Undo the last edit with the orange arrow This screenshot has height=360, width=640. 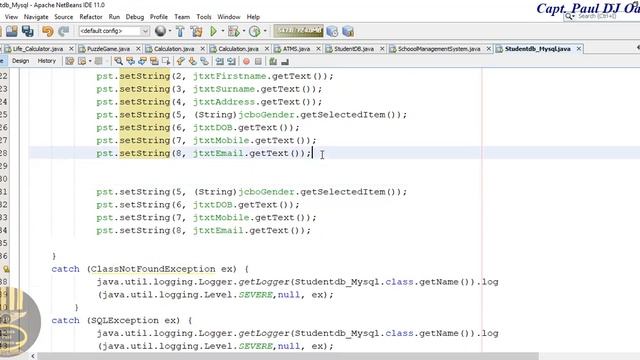point(48,31)
